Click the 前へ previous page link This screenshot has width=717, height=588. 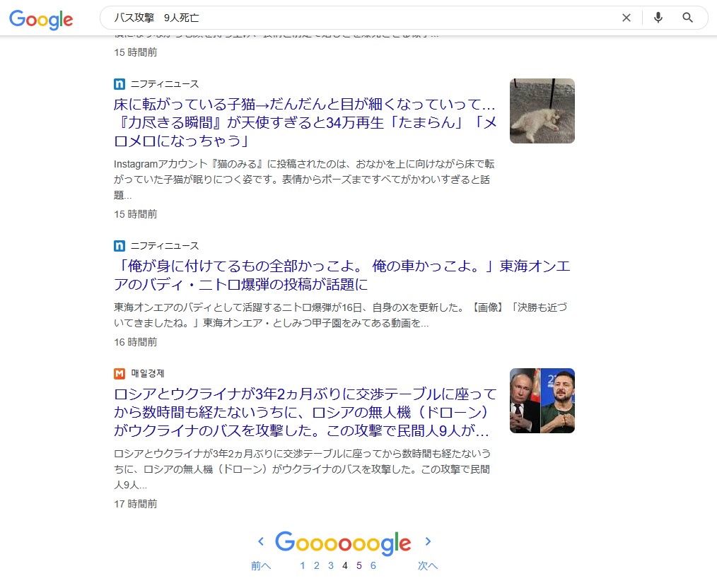(x=261, y=565)
